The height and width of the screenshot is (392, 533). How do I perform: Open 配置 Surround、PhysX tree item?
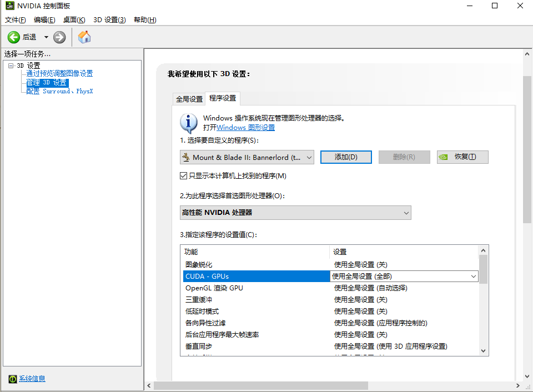click(x=59, y=91)
